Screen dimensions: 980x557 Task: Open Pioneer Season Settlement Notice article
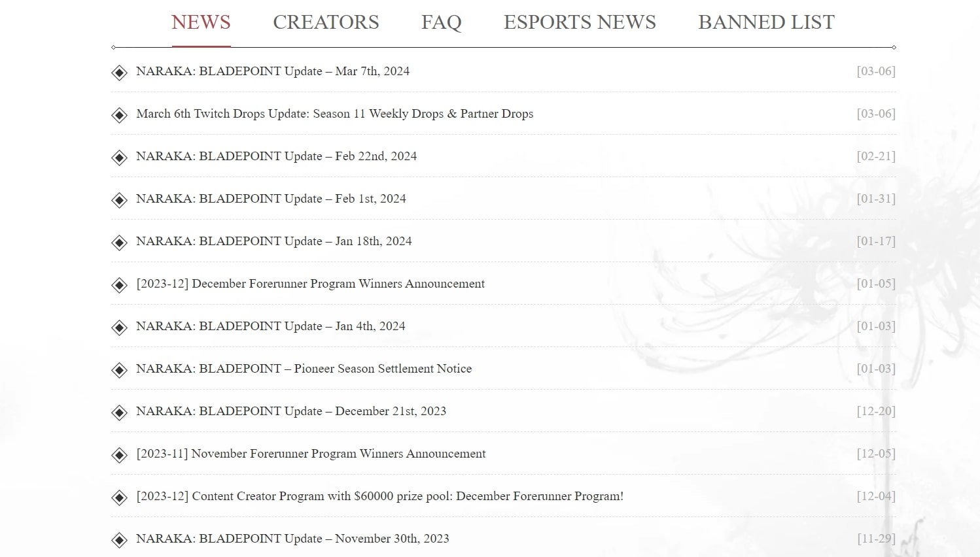pos(304,369)
